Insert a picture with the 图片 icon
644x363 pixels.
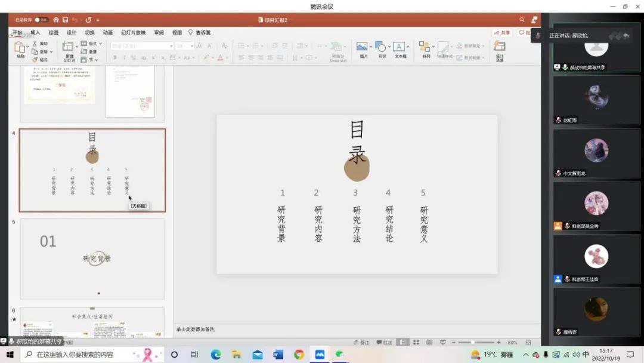[363, 47]
